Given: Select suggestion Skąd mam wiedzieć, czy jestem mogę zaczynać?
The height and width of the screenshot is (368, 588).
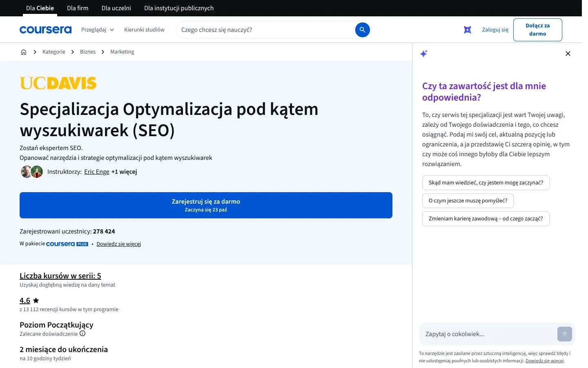Looking at the screenshot, I should [x=486, y=183].
